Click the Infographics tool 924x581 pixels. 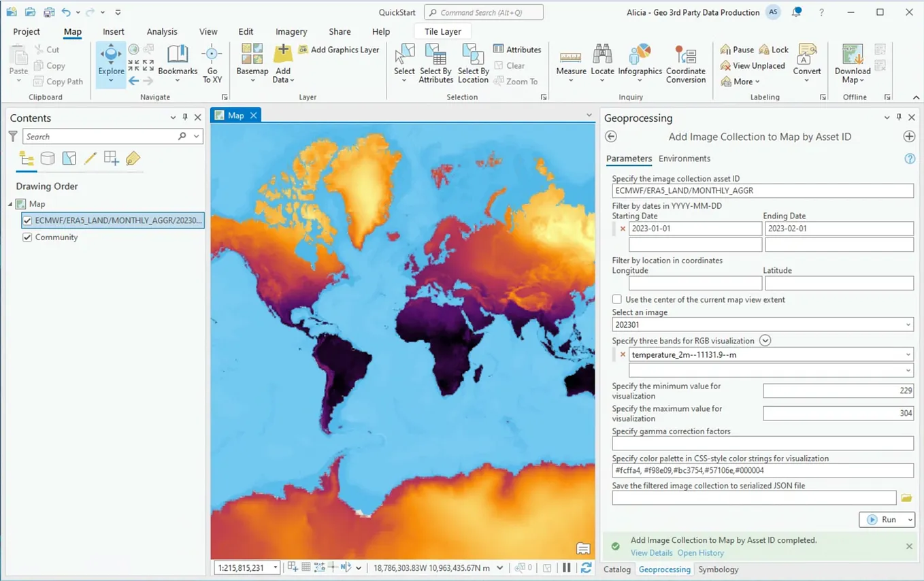point(640,65)
